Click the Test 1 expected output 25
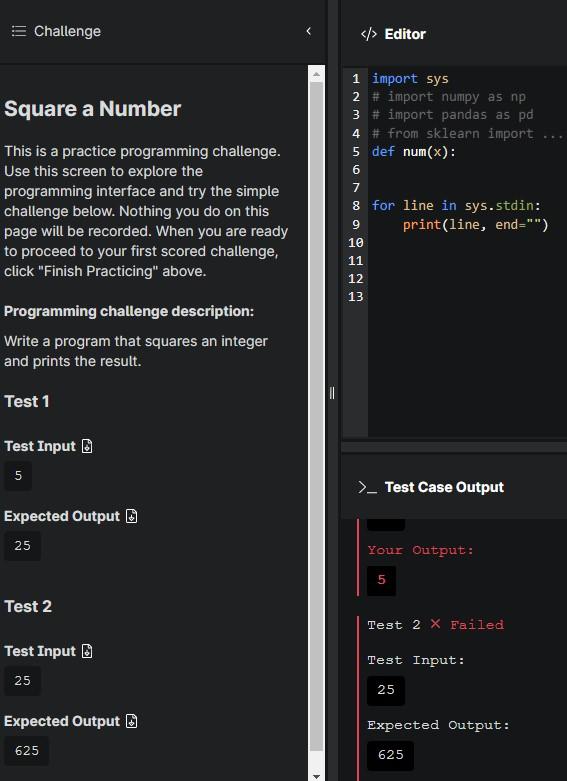This screenshot has width=567, height=781. pyautogui.click(x=22, y=546)
